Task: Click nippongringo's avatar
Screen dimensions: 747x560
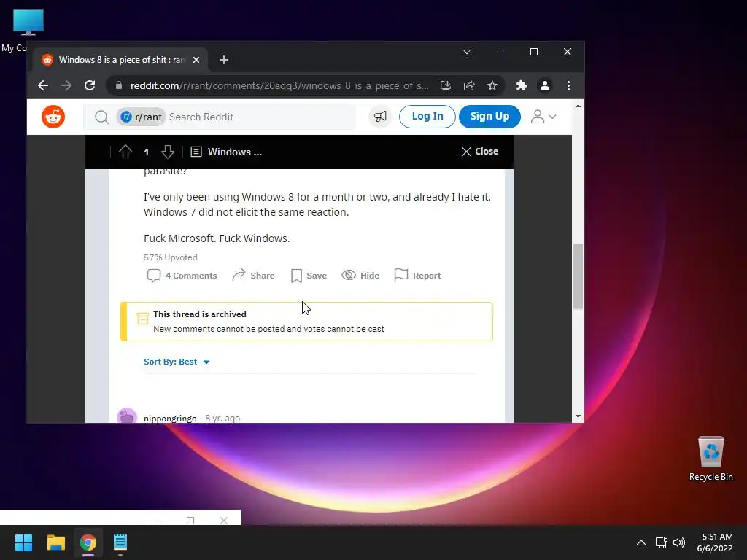Action: pyautogui.click(x=127, y=416)
